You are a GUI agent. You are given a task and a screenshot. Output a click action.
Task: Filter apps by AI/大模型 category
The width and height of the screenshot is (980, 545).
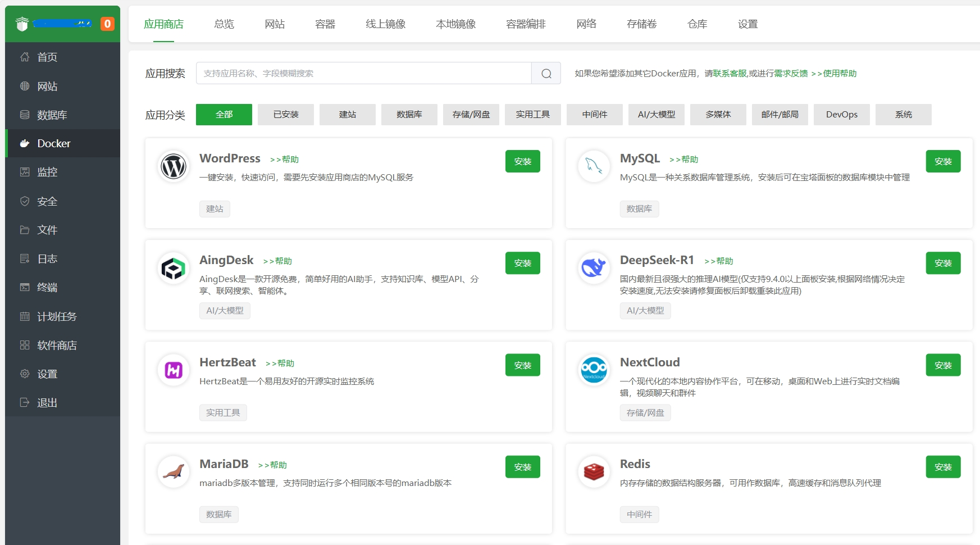click(657, 115)
